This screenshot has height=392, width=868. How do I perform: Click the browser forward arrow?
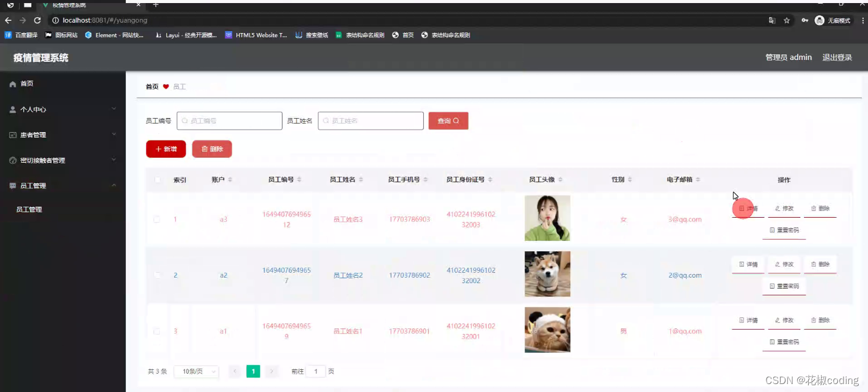point(23,20)
